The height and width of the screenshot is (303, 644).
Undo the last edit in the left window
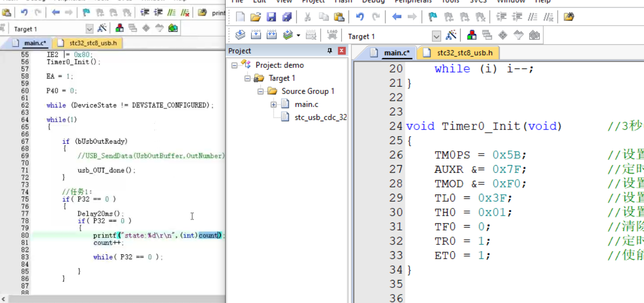(x=24, y=13)
